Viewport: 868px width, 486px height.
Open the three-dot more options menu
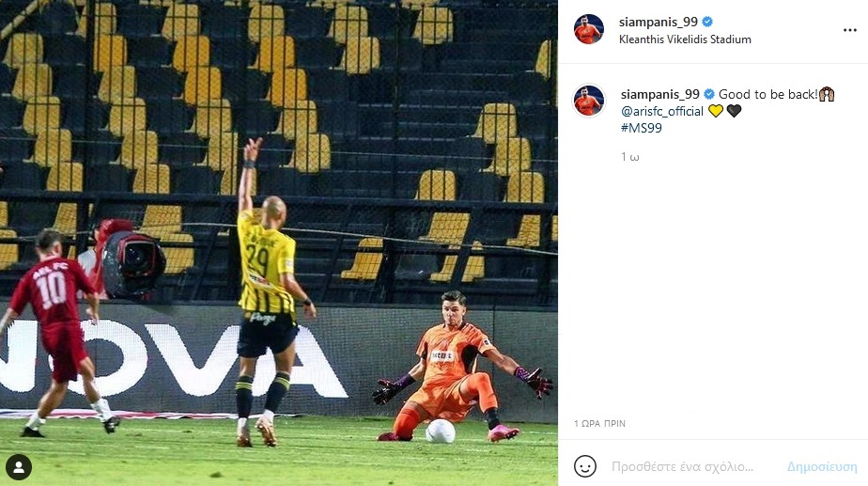tap(850, 30)
